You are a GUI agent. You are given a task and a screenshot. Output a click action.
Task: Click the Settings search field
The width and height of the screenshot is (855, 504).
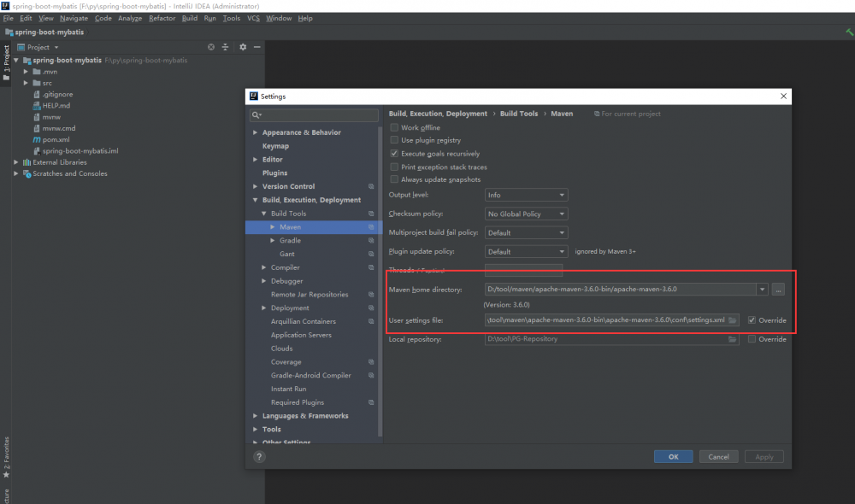click(314, 115)
